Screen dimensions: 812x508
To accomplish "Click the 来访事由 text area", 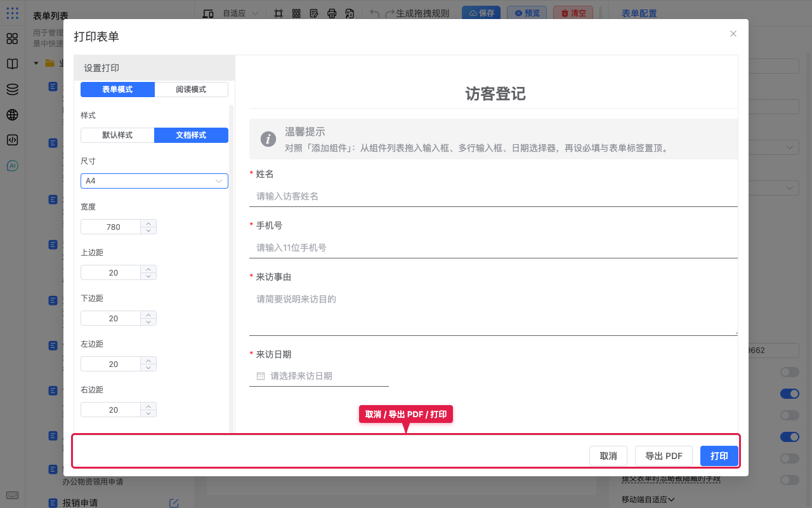I will click(494, 312).
